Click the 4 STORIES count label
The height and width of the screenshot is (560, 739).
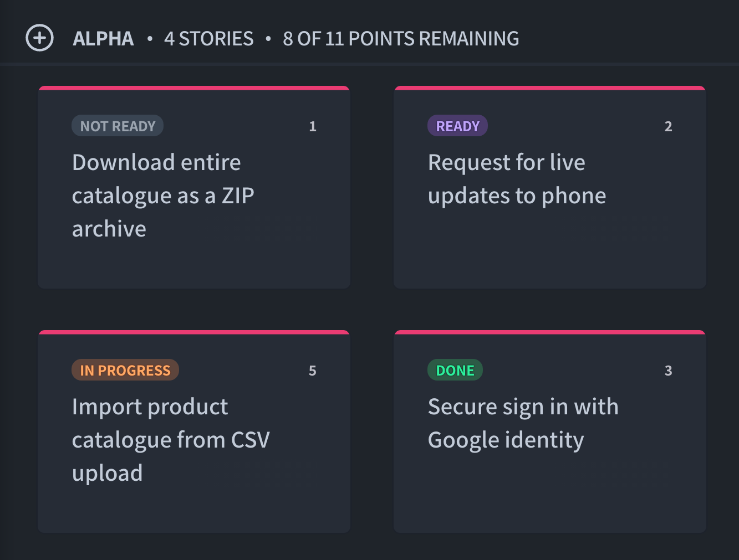(208, 39)
